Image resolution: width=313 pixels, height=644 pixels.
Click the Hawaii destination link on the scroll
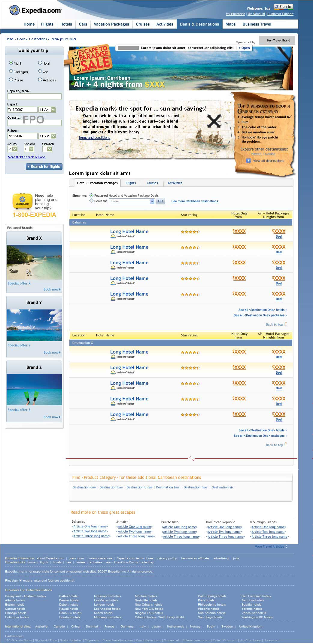[x=256, y=154]
